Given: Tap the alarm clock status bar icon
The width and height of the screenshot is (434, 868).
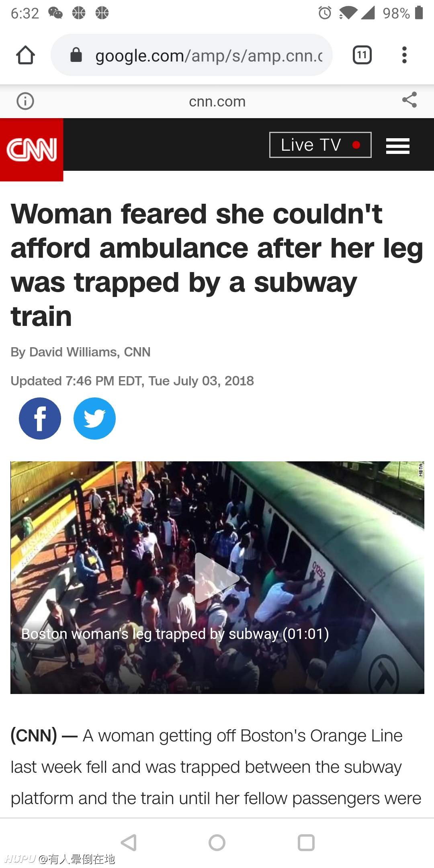Looking at the screenshot, I should [325, 13].
